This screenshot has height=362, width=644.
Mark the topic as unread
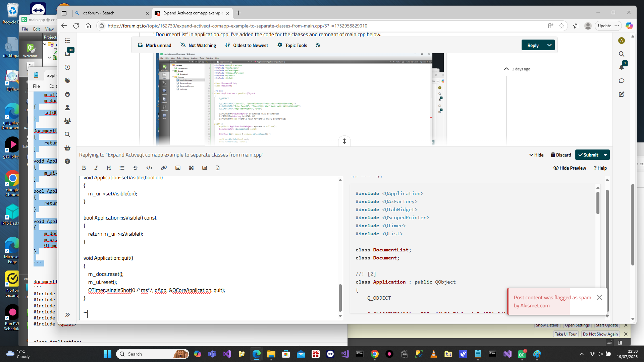point(154,45)
